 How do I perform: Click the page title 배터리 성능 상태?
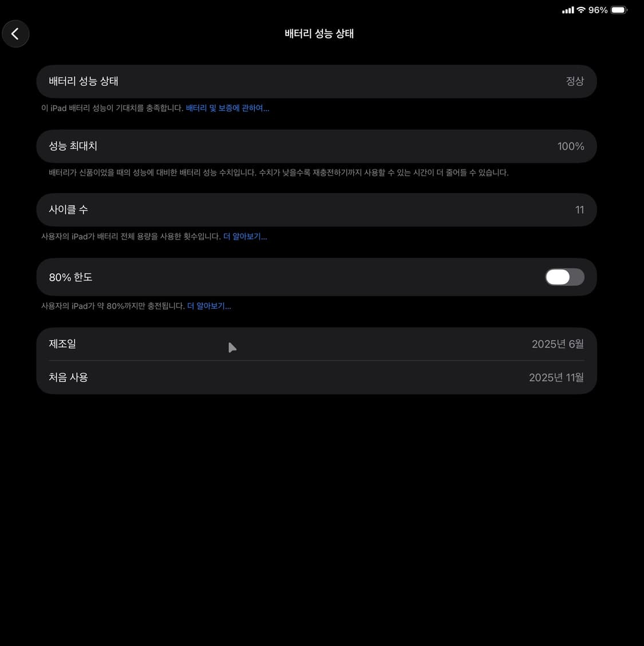pos(319,34)
